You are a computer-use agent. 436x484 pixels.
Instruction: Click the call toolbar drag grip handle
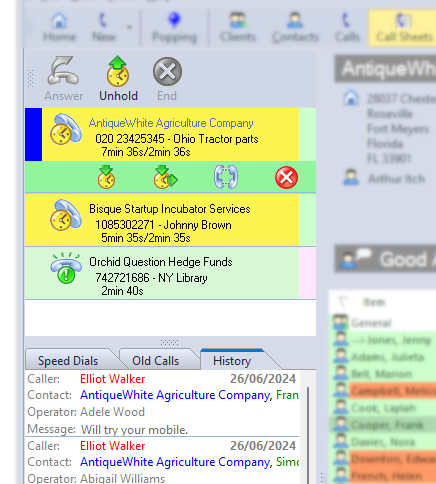coord(30,79)
